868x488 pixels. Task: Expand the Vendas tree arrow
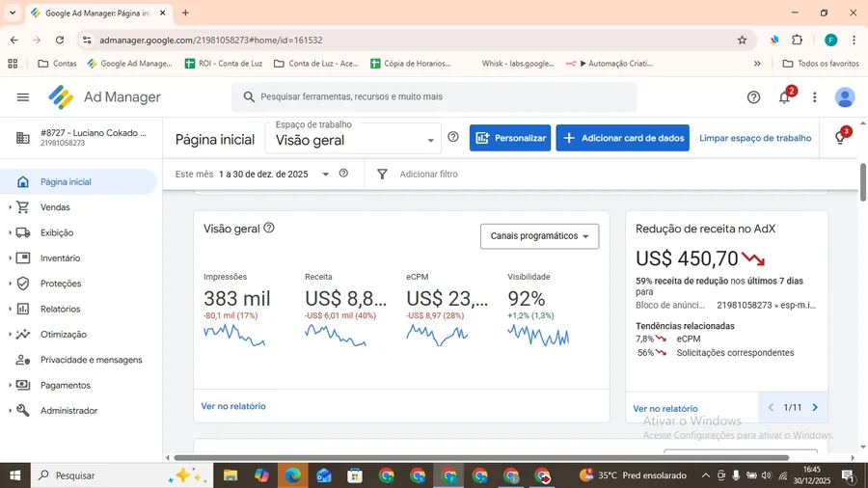[x=10, y=207]
